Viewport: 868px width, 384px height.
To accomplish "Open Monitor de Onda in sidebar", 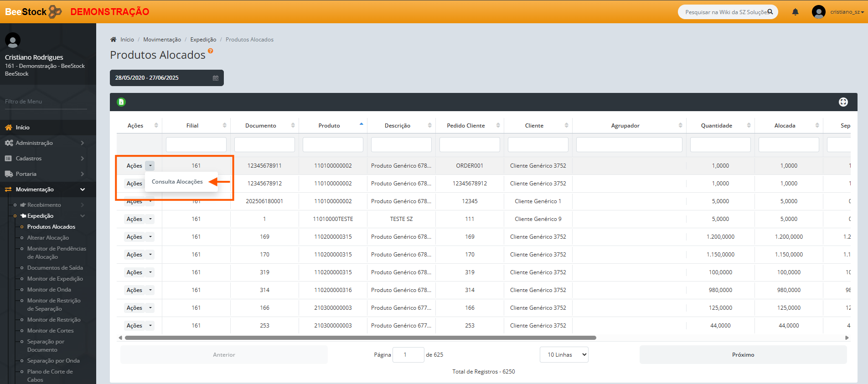I will click(49, 290).
